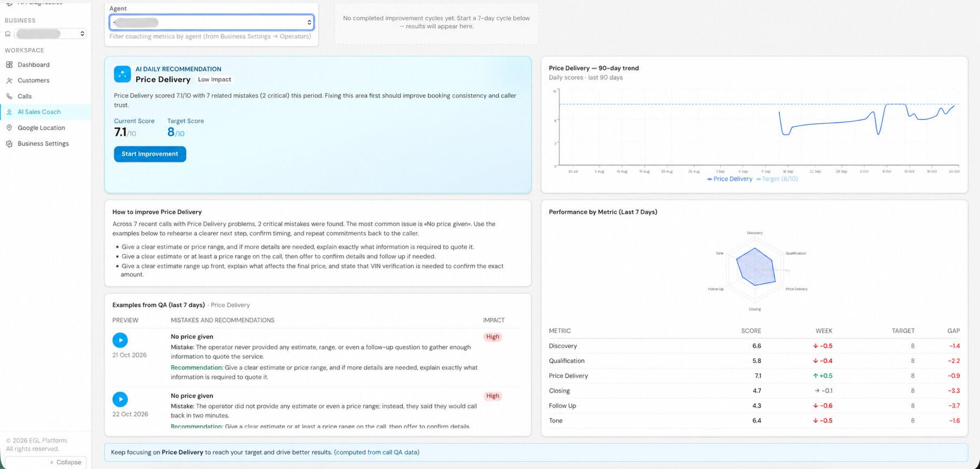This screenshot has width=980, height=469.
Task: Click the Calls phone icon
Action: 9,96
